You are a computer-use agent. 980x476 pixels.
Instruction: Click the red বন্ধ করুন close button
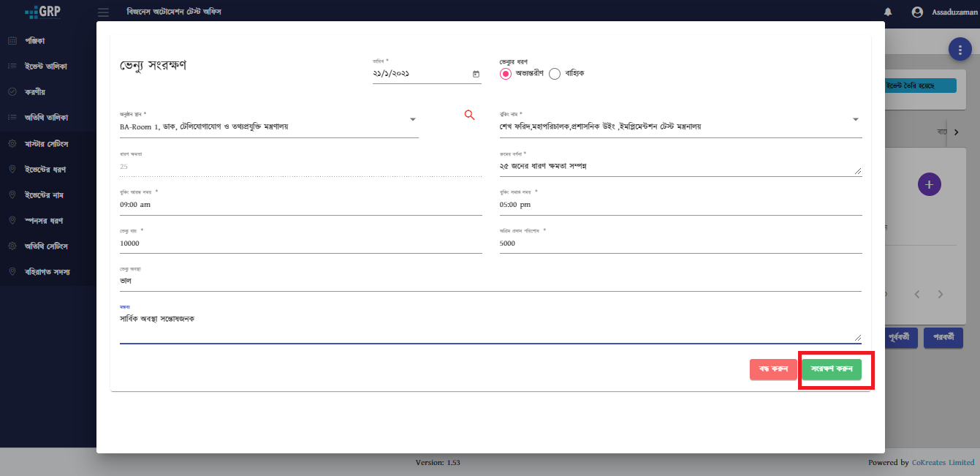pos(773,369)
